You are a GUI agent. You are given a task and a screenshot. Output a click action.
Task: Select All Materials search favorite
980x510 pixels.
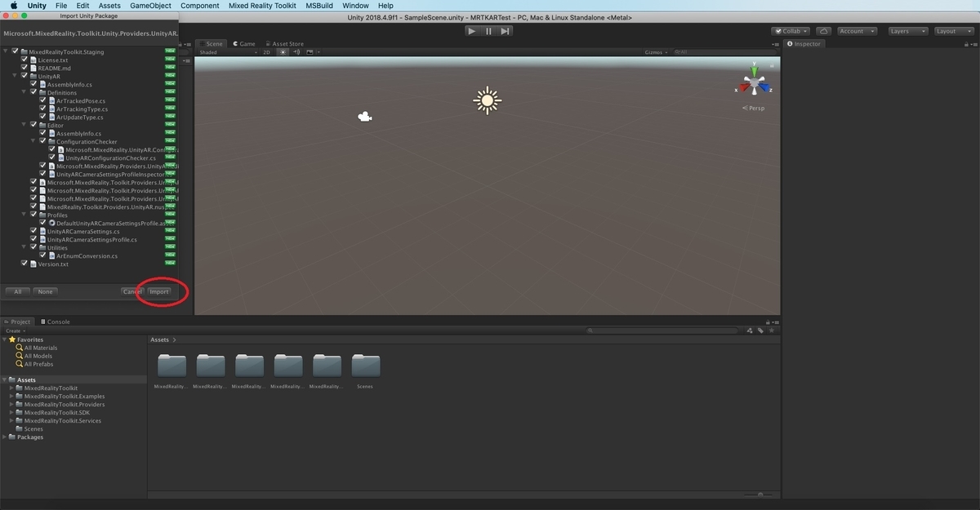36,348
